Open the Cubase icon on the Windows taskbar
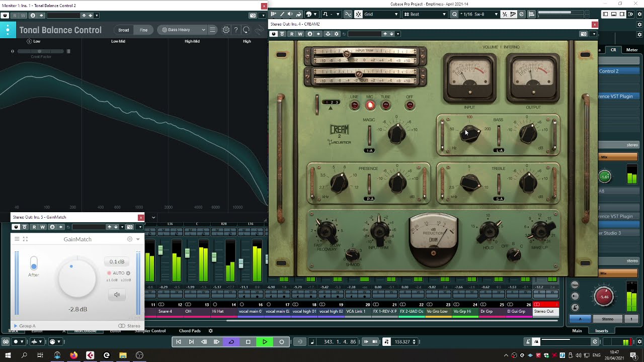 point(90,355)
